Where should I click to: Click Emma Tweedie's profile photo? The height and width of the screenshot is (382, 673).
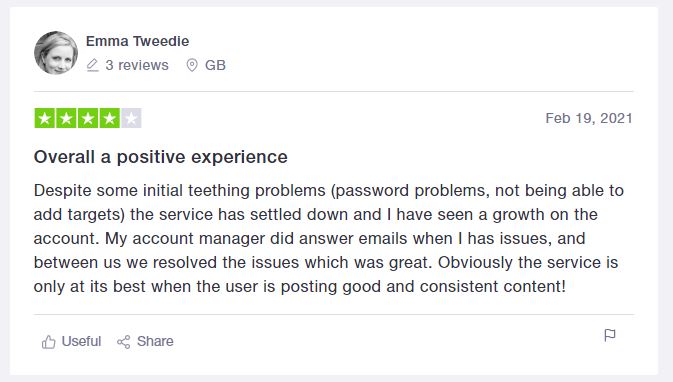tap(56, 53)
